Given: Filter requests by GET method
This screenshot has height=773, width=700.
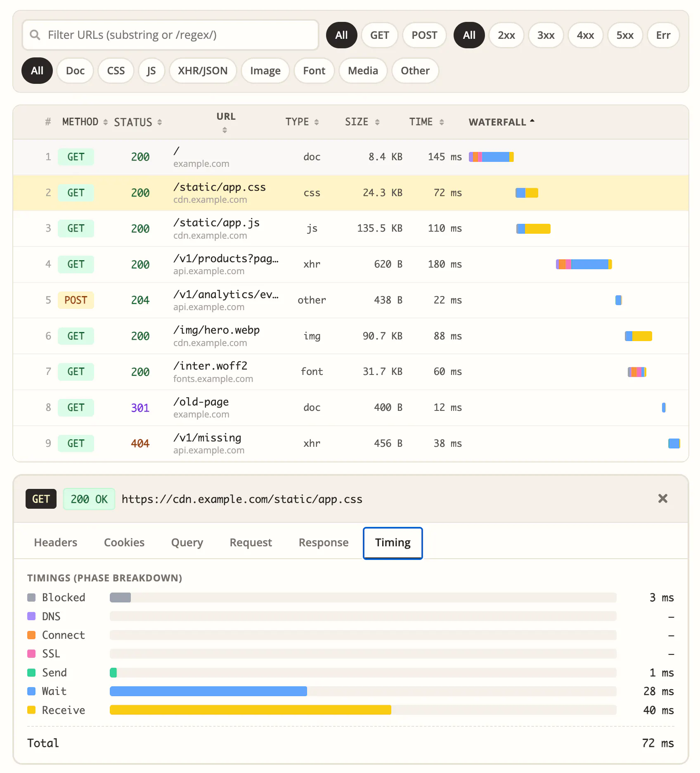Looking at the screenshot, I should tap(379, 35).
